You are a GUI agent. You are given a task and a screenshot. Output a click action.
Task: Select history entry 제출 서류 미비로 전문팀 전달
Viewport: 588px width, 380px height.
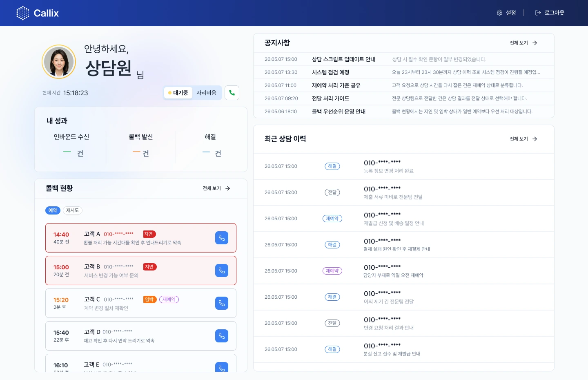point(404,192)
